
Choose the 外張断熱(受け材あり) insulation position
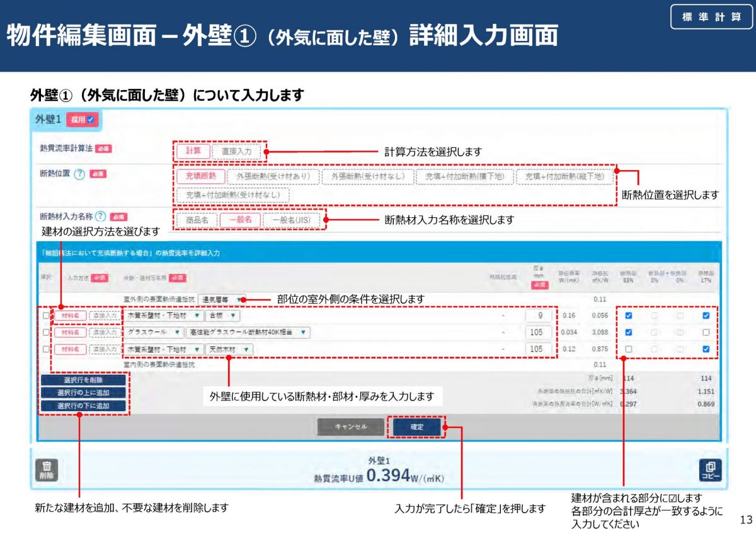(x=273, y=177)
